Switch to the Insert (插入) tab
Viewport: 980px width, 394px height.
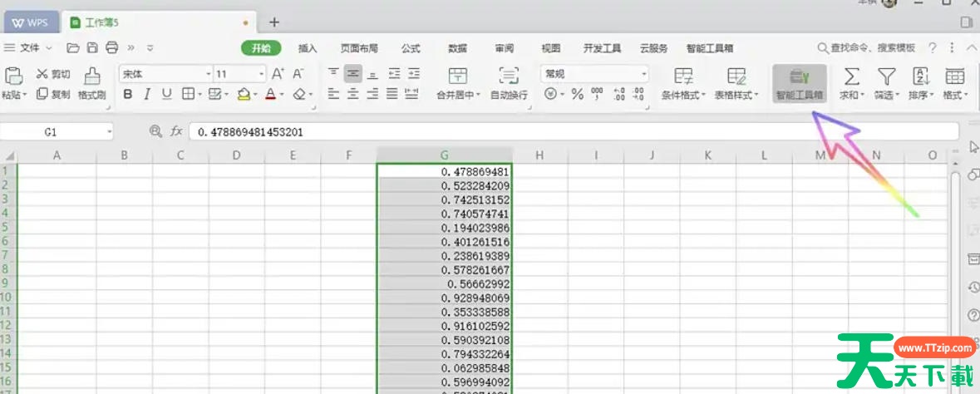(308, 48)
